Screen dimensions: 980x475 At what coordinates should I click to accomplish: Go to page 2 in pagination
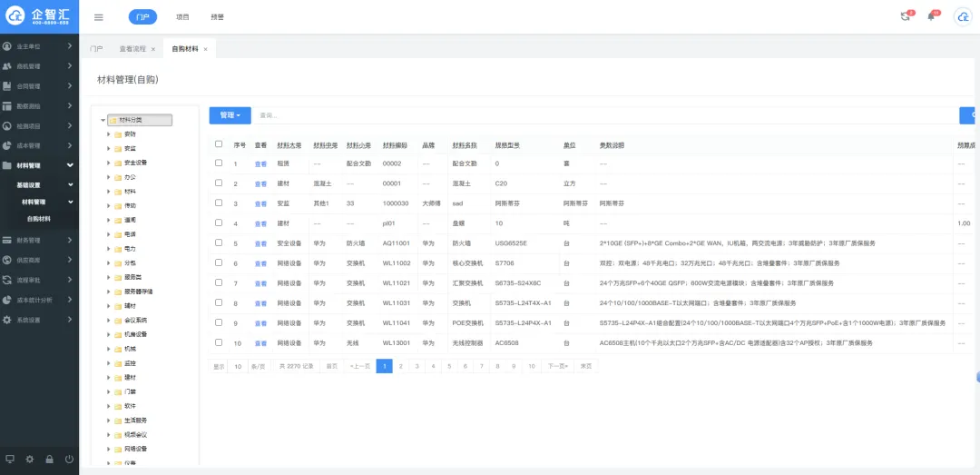click(401, 367)
